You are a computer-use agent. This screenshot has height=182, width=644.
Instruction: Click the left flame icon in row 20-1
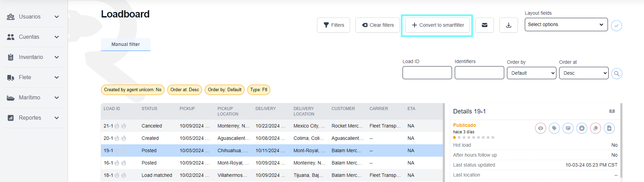click(x=117, y=138)
